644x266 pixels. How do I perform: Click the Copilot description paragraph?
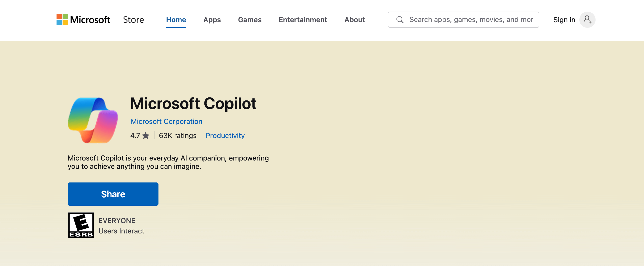point(168,162)
